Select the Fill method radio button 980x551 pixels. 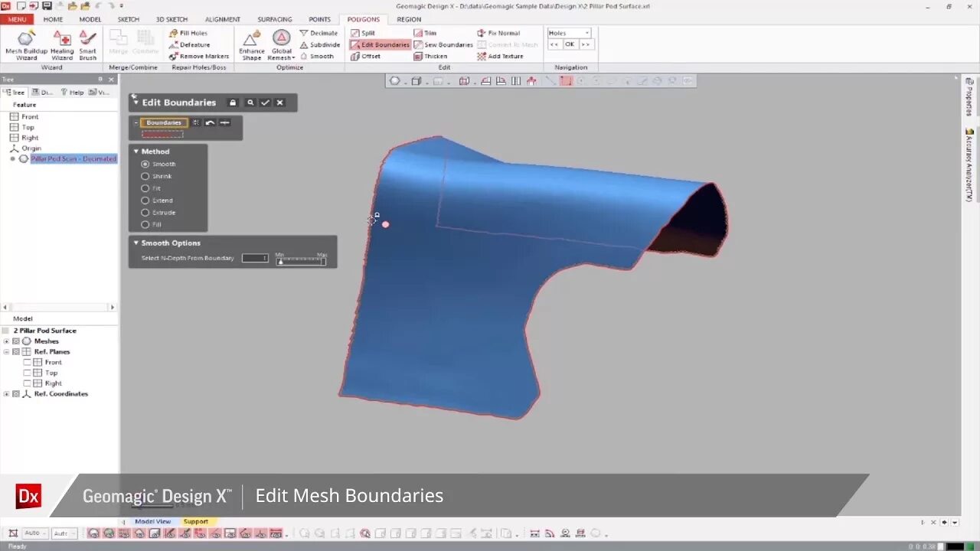click(145, 225)
